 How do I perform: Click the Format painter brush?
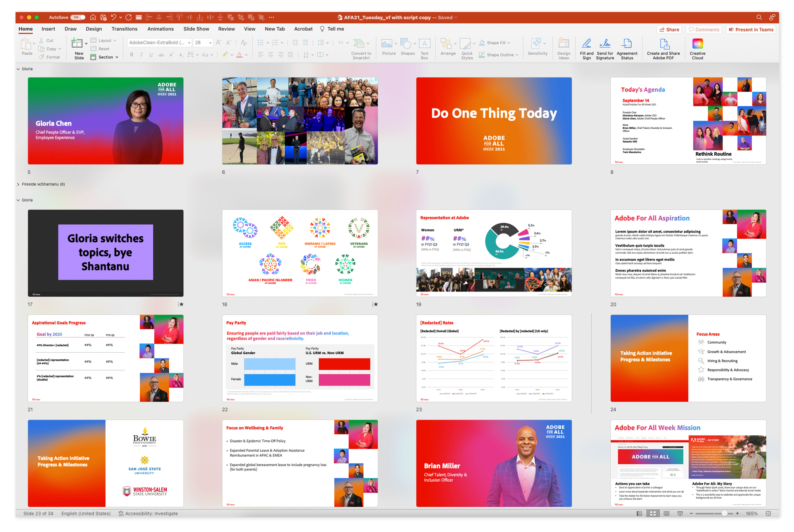pos(49,57)
